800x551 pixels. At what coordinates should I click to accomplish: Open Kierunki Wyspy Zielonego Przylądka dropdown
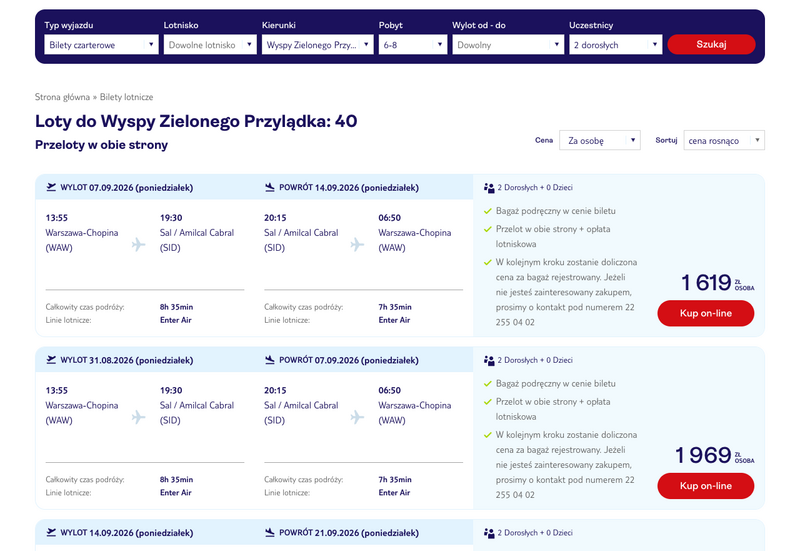(317, 44)
